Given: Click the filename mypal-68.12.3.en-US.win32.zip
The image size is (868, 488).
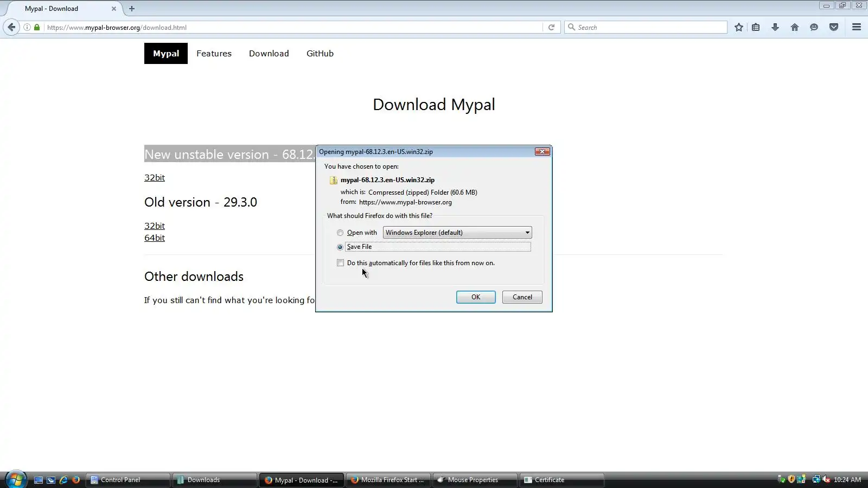Looking at the screenshot, I should click(387, 180).
